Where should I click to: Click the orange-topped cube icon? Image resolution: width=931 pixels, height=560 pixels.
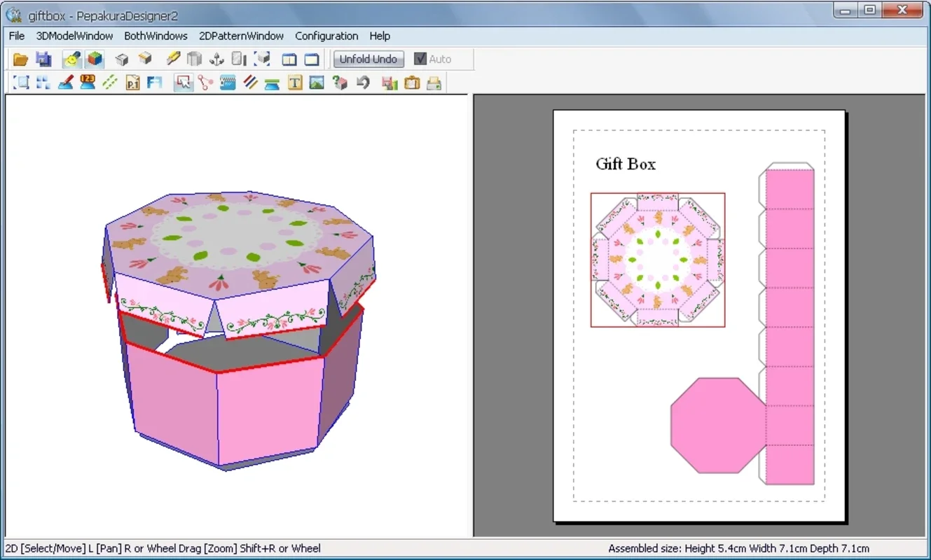[x=145, y=59]
